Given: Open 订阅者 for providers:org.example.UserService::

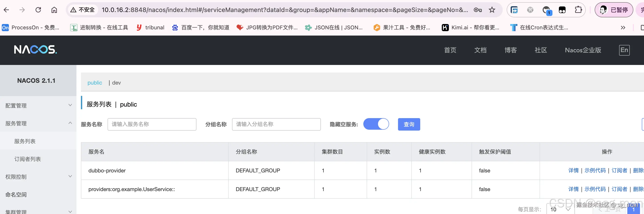Looking at the screenshot, I should pyautogui.click(x=619, y=189).
